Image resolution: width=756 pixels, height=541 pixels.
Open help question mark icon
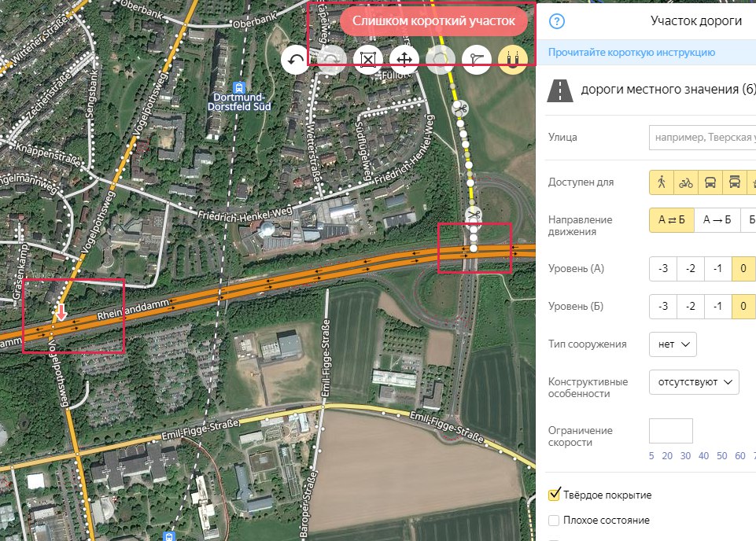click(x=557, y=21)
